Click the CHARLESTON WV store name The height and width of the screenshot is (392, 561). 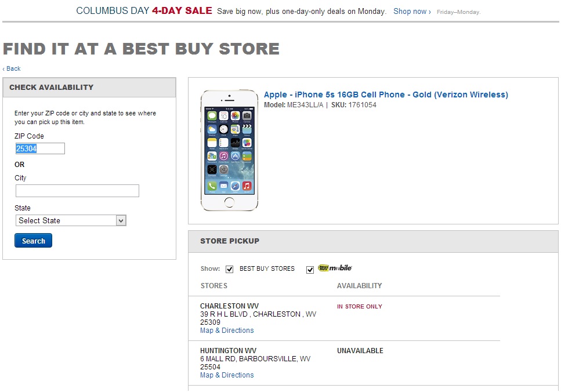tap(229, 306)
